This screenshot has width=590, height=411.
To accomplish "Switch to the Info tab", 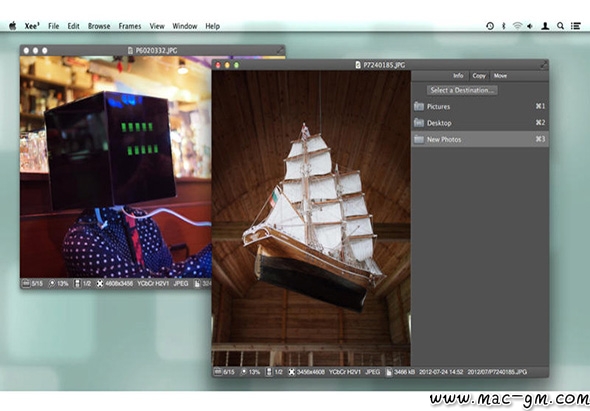I will click(458, 76).
